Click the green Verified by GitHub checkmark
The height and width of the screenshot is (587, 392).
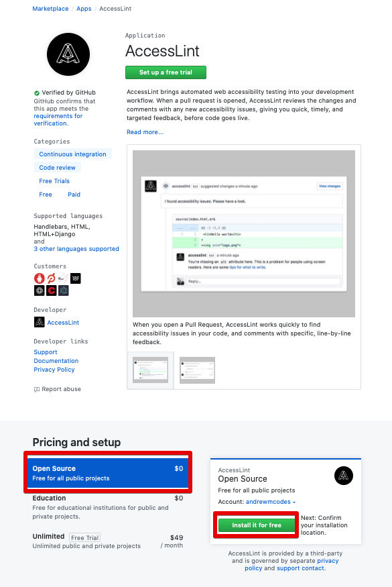click(x=37, y=93)
